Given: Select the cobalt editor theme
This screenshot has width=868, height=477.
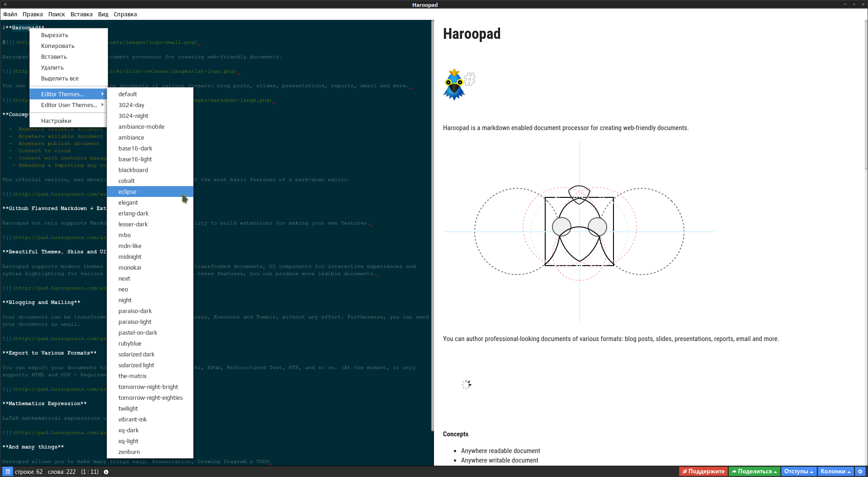Looking at the screenshot, I should (x=150, y=181).
